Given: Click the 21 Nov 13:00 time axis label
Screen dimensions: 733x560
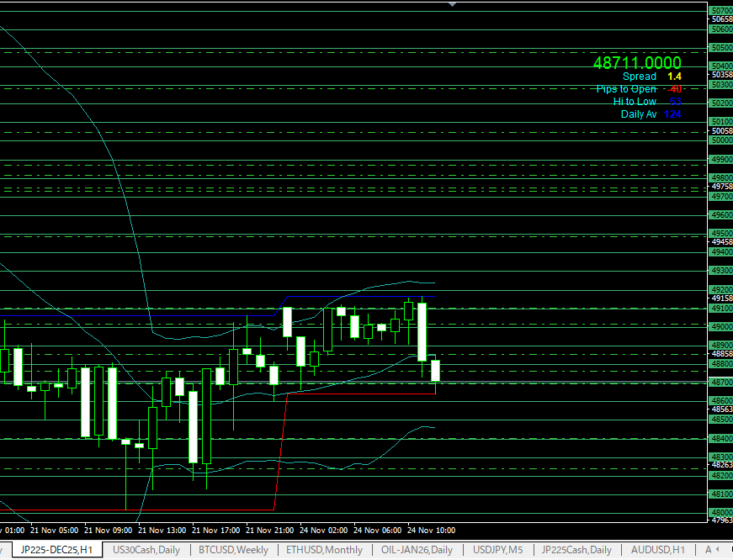Looking at the screenshot, I should pyautogui.click(x=162, y=531).
